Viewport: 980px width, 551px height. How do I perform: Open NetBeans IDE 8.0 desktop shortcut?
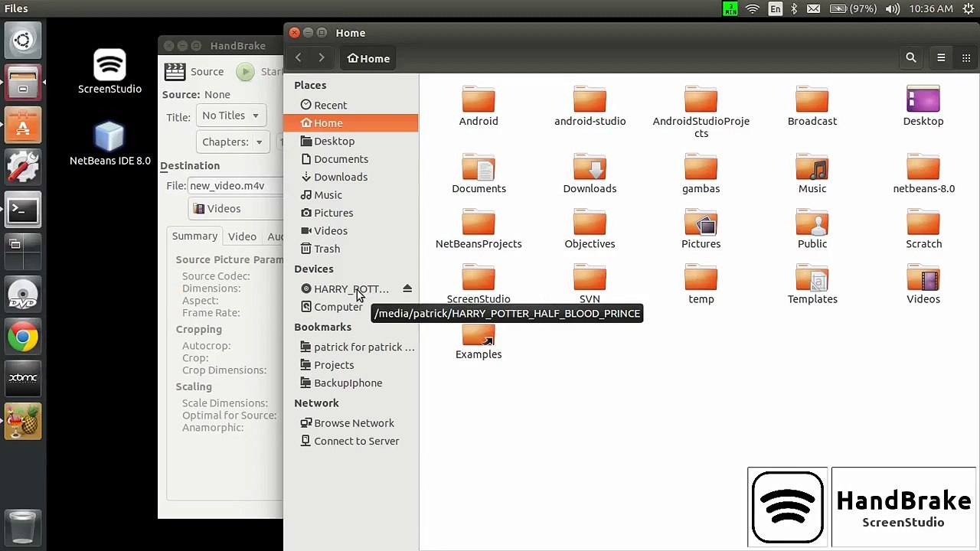point(109,144)
